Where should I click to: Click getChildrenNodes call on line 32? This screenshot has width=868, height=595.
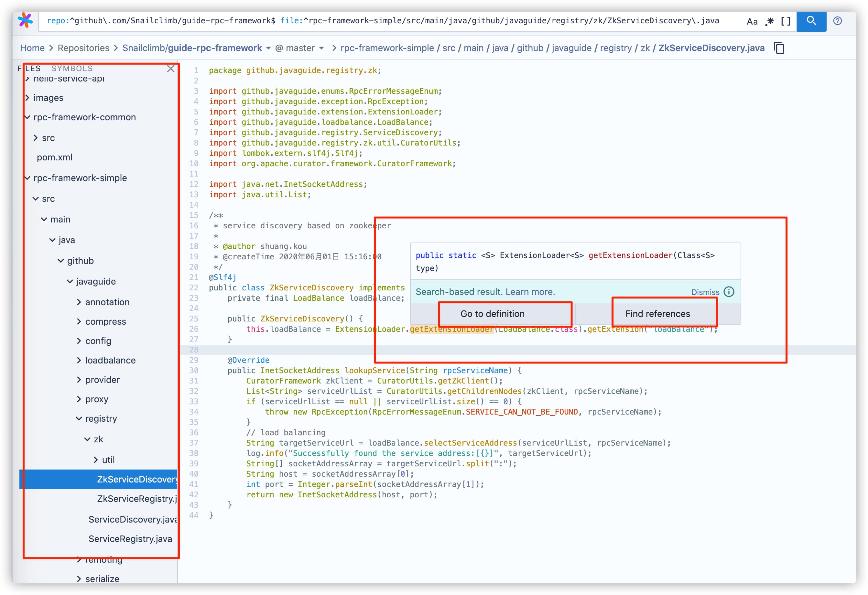[x=484, y=391]
